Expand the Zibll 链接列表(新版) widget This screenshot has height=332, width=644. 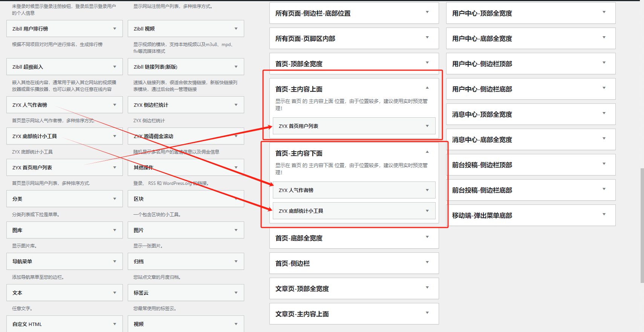[x=236, y=67]
